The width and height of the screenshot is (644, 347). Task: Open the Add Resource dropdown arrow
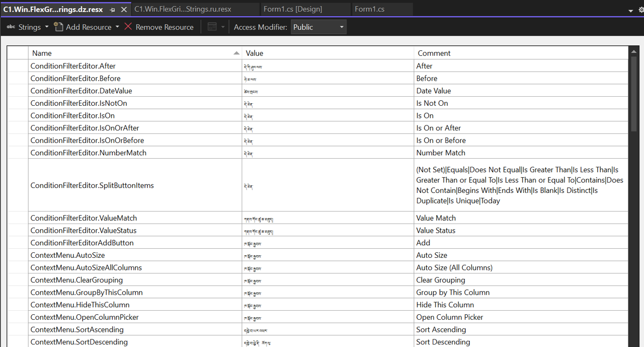point(117,27)
